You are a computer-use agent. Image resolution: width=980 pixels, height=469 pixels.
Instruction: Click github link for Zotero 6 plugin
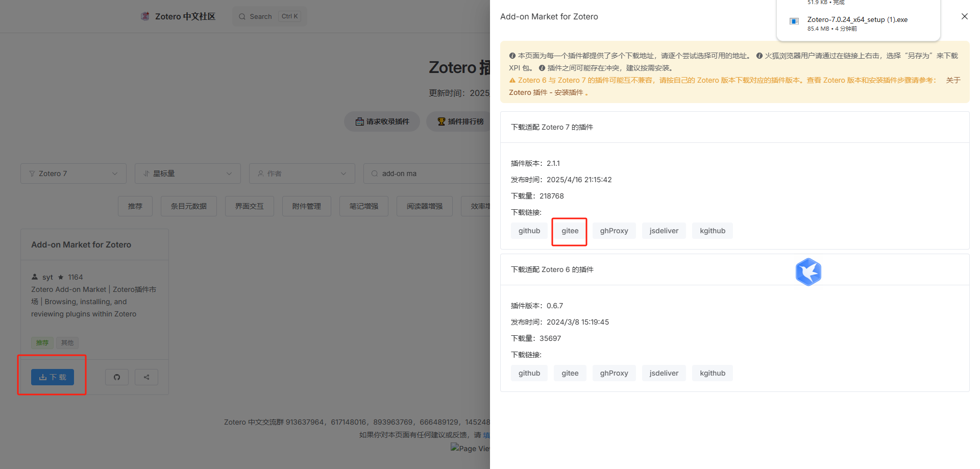click(x=529, y=373)
